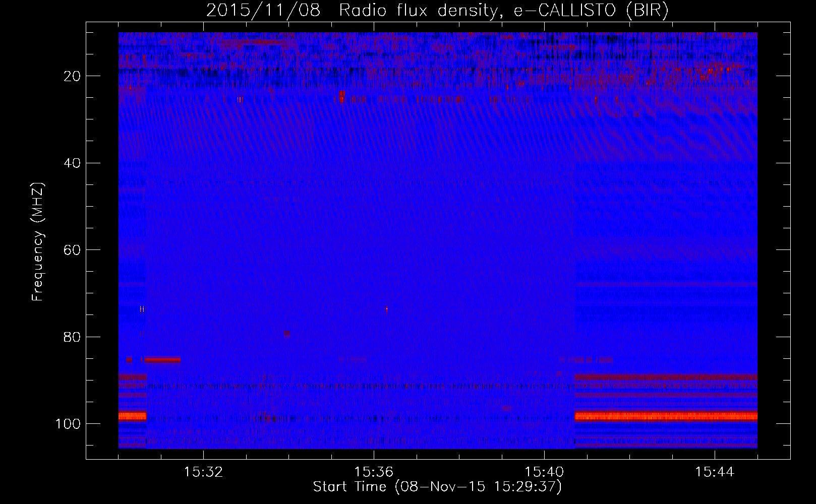816x504 pixels.
Task: Click the 15:32 time tick label
Action: pos(203,472)
